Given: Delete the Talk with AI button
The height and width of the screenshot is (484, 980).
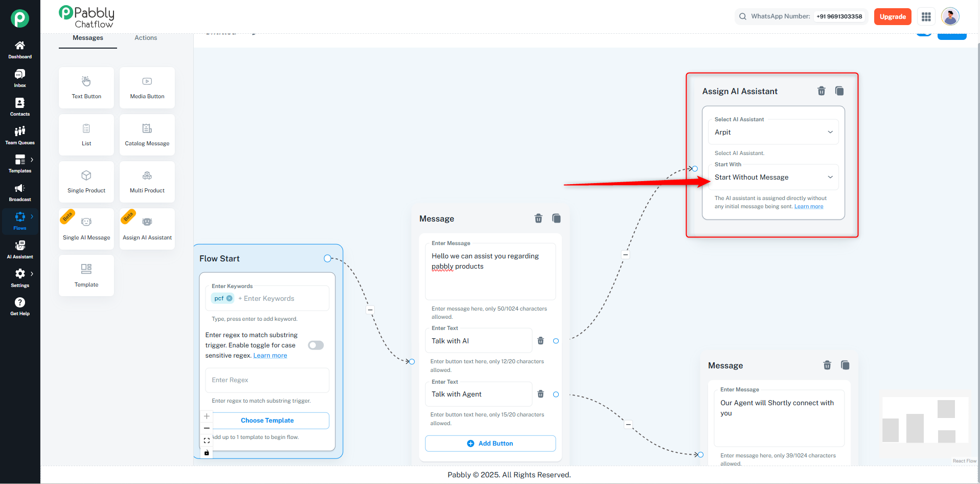Looking at the screenshot, I should (541, 341).
